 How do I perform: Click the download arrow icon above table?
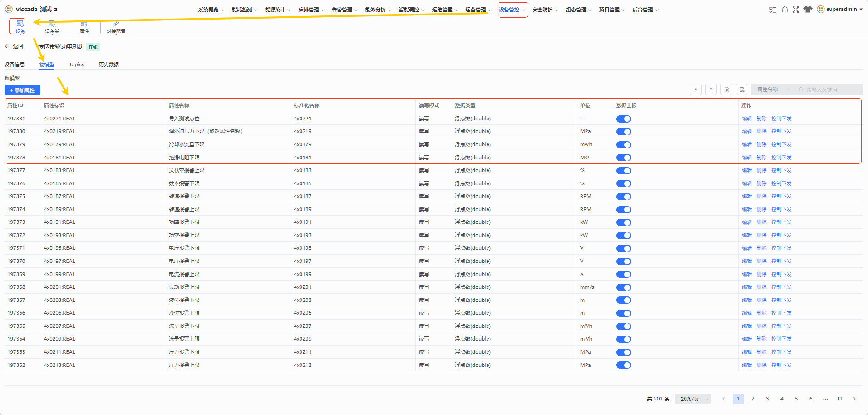tap(696, 89)
